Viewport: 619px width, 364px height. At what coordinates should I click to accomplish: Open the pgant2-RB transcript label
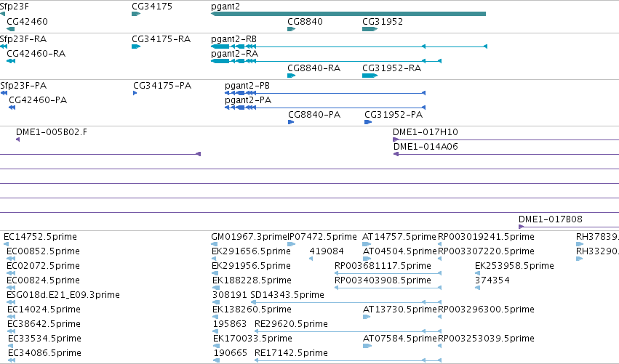coord(233,39)
